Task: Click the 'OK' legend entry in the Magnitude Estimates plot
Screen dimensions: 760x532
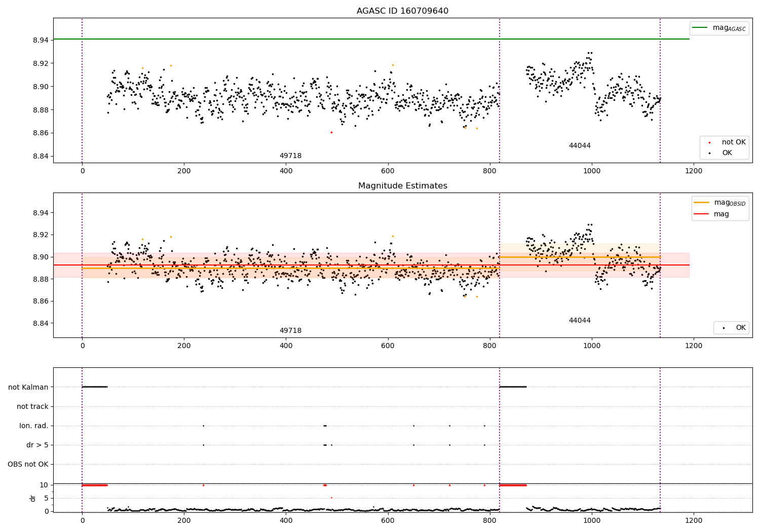Action: [741, 328]
